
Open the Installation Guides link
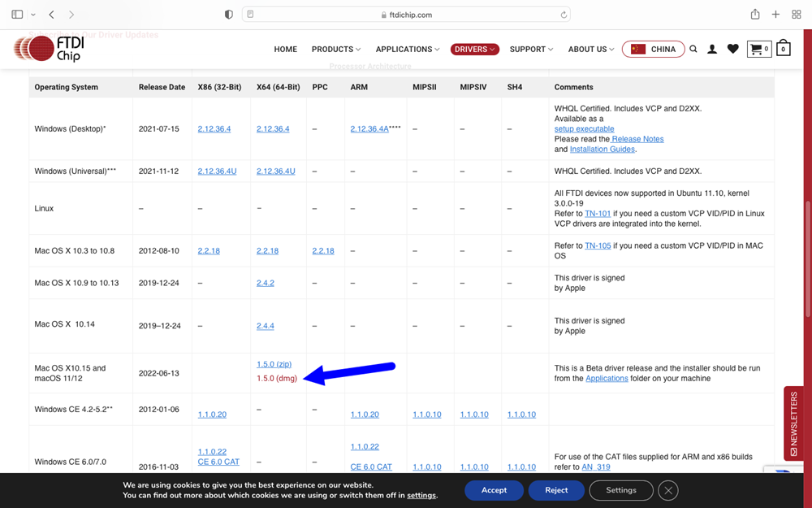pyautogui.click(x=603, y=150)
